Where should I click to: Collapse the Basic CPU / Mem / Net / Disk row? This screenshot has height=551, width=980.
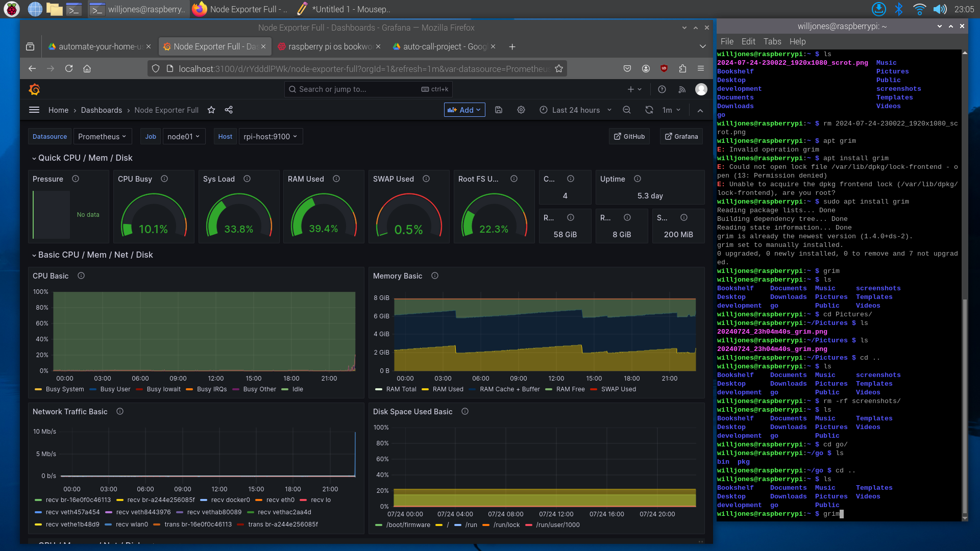pyautogui.click(x=92, y=255)
